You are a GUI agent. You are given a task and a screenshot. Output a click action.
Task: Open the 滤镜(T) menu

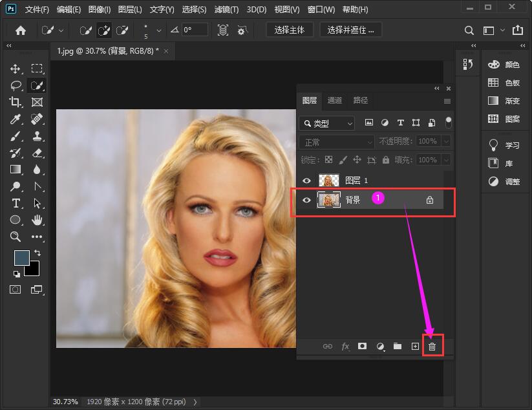pyautogui.click(x=226, y=10)
